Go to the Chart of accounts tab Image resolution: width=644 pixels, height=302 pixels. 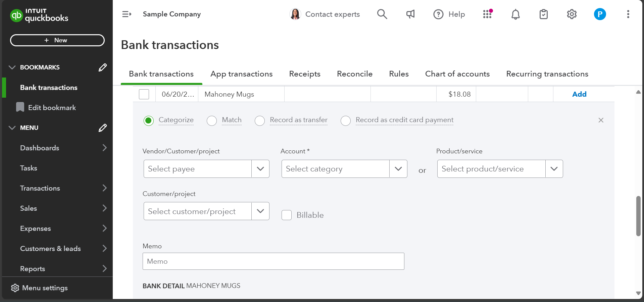click(457, 74)
